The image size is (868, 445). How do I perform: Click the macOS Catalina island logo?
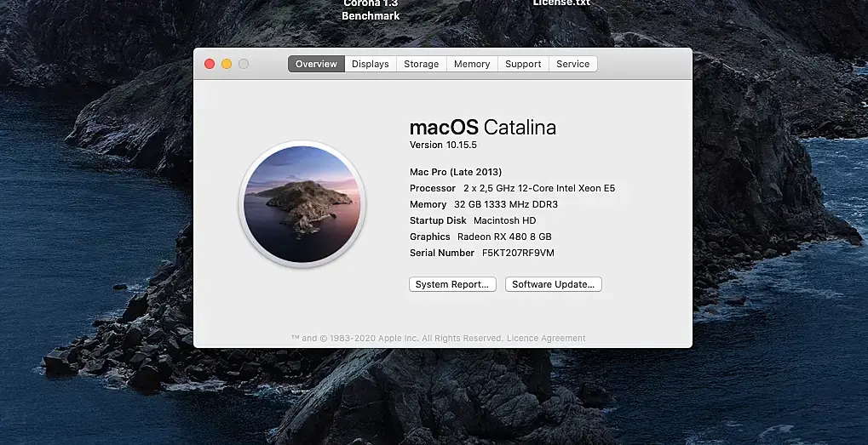[302, 204]
